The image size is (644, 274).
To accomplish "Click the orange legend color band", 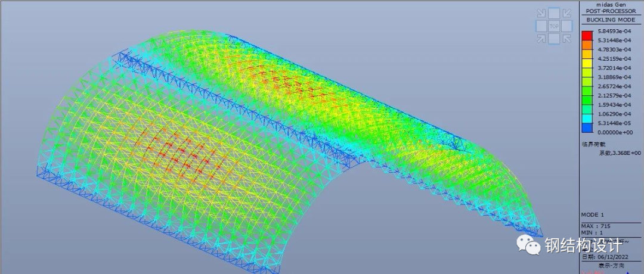I will click(587, 45).
